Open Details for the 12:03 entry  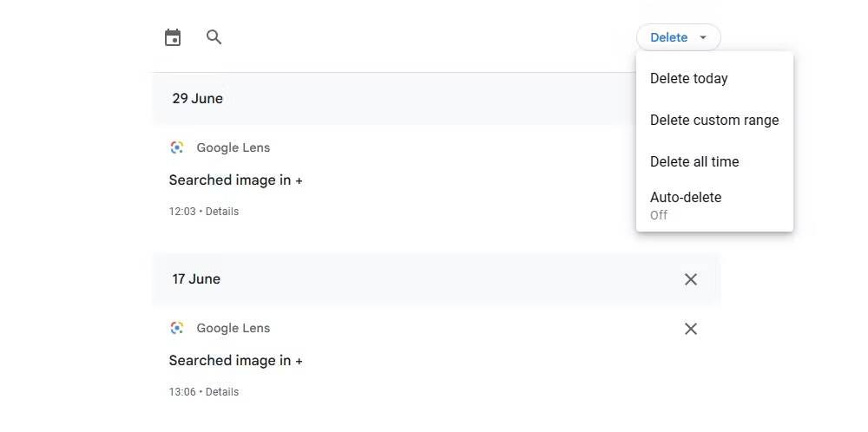pyautogui.click(x=222, y=212)
